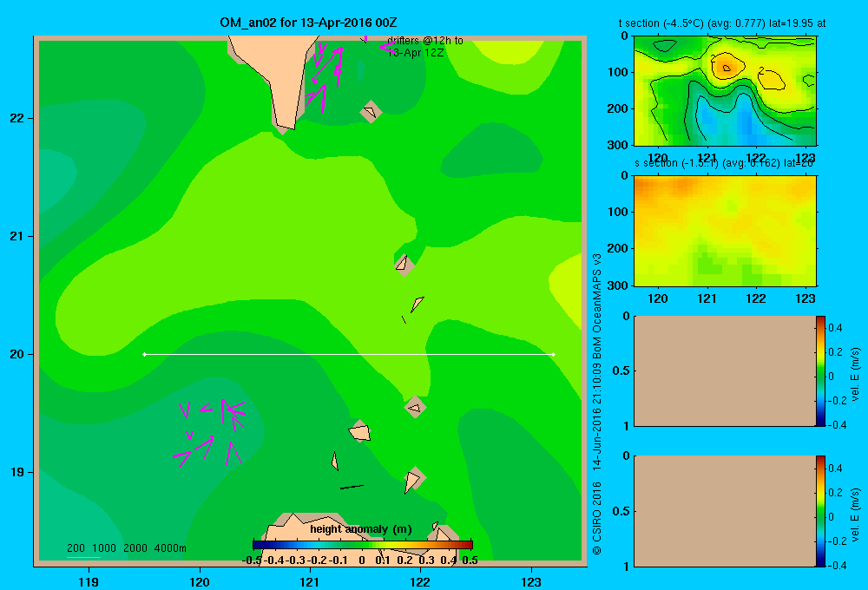Click the "height anomaly (m)" colorbar label

[361, 529]
